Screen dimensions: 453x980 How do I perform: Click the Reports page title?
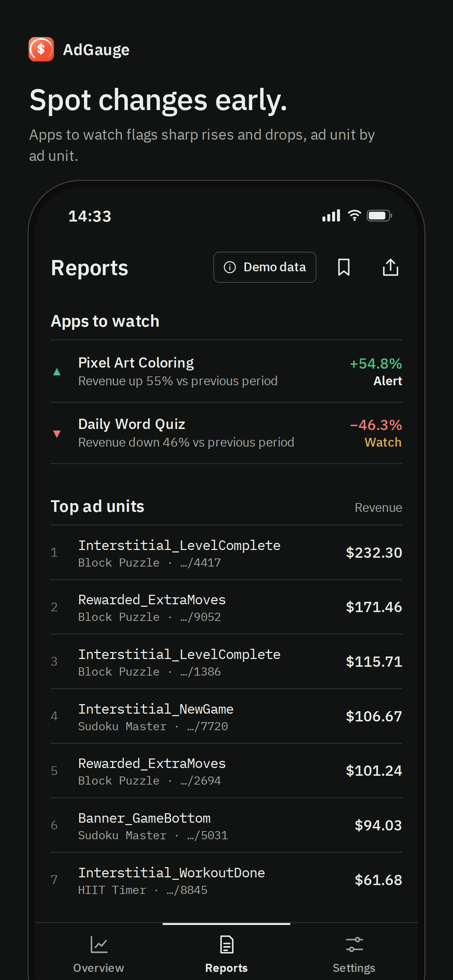coord(89,268)
